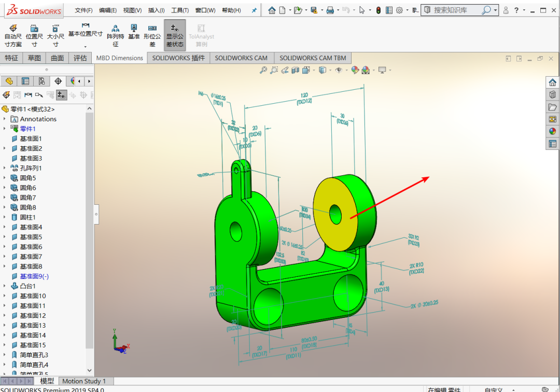This screenshot has width=560, height=392.
Task: Switch to the SOLIDWORKS CAM tab
Action: coord(241,58)
